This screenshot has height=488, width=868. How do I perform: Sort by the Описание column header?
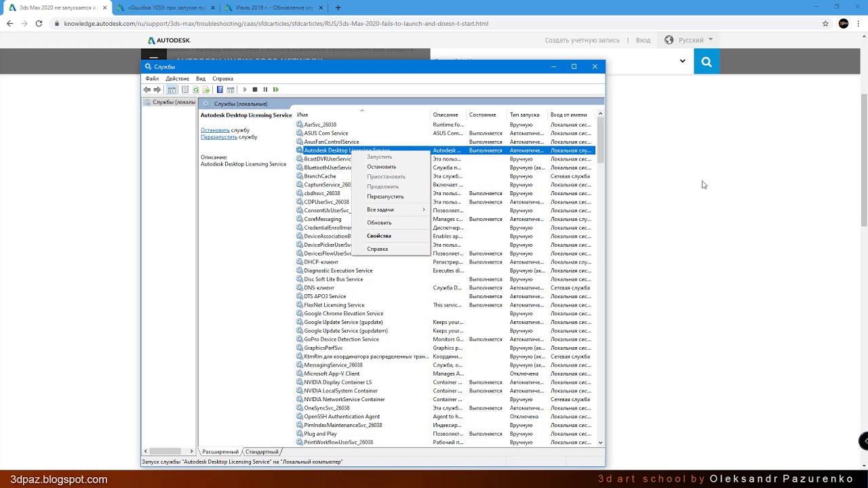[450, 115]
